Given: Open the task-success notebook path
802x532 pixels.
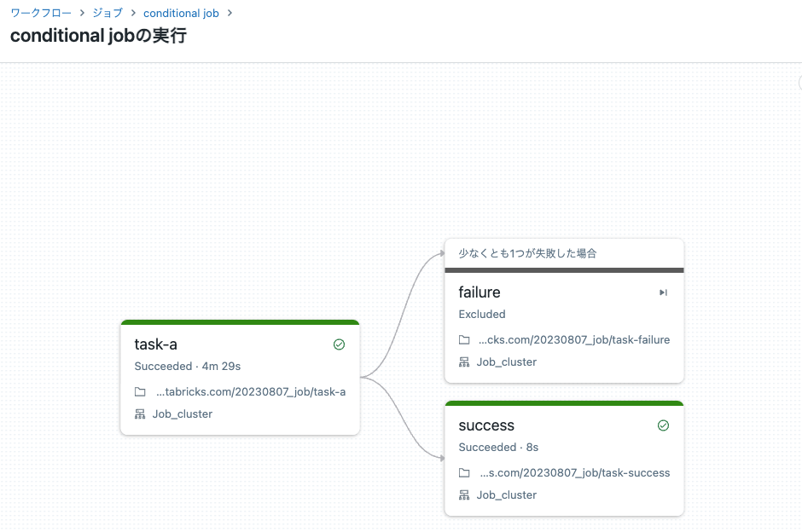Looking at the screenshot, I should click(x=574, y=472).
